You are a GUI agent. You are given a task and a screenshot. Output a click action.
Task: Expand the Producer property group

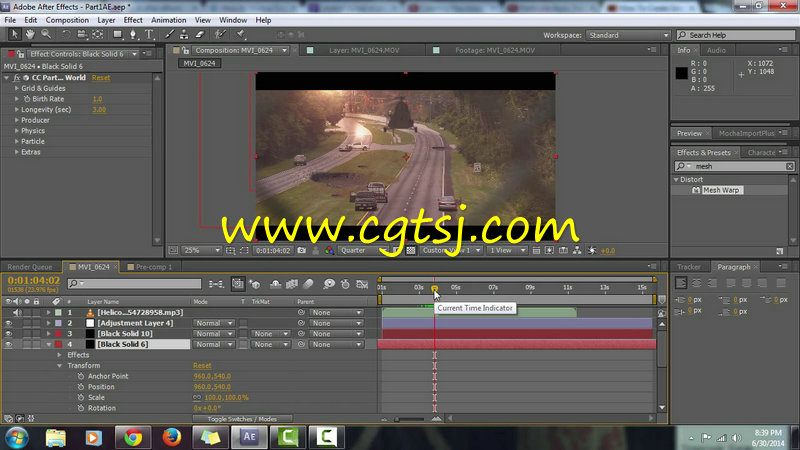click(17, 120)
